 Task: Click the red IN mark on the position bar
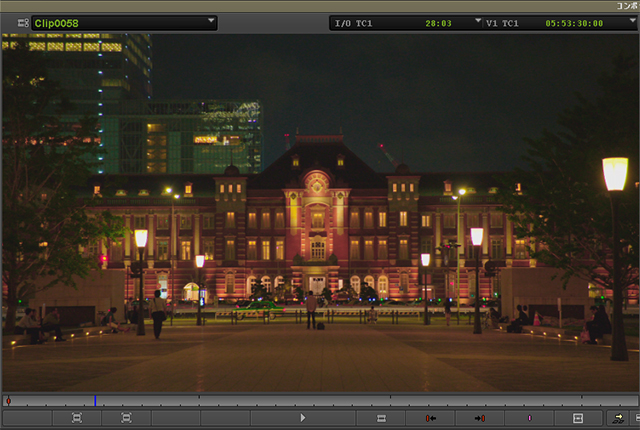pos(8,401)
